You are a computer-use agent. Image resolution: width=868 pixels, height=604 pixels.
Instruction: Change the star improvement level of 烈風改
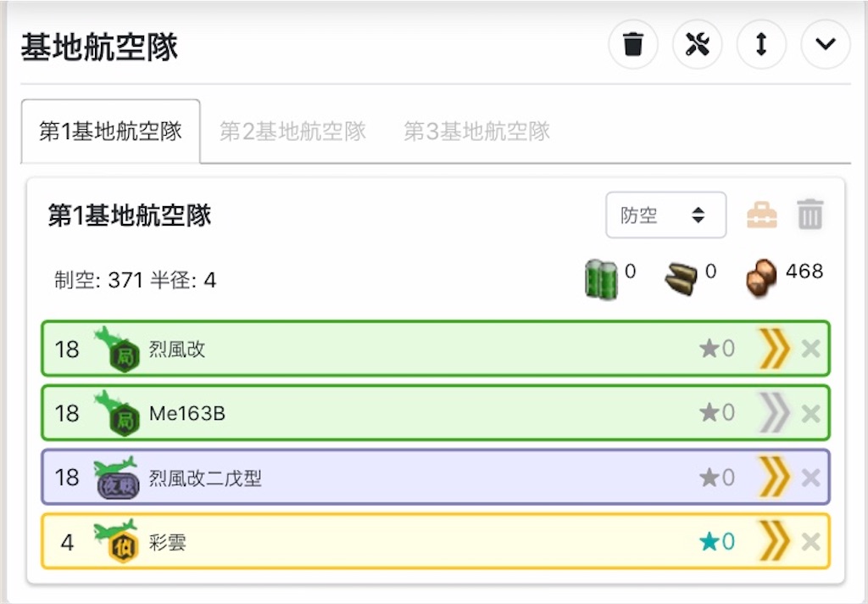pyautogui.click(x=717, y=349)
